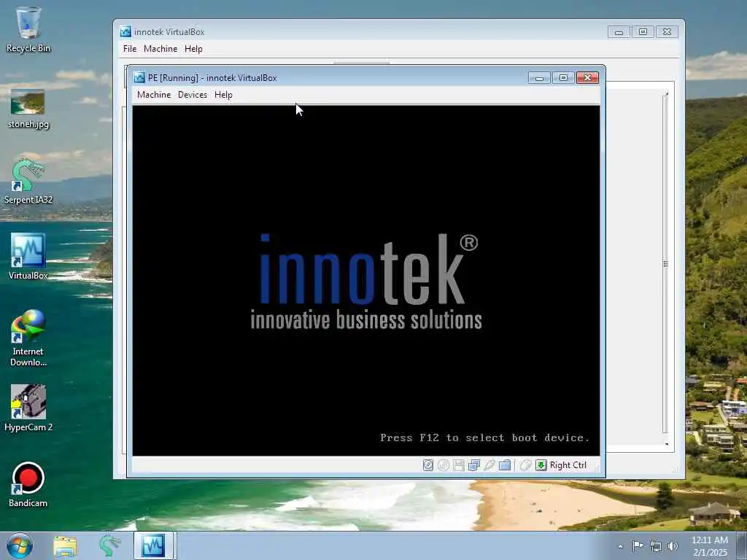Click the network adapters status icon

pyautogui.click(x=474, y=465)
